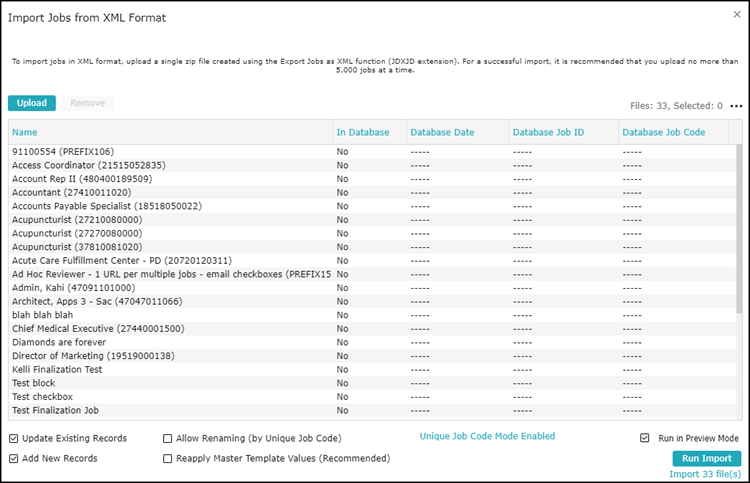The image size is (750, 483).
Task: Enable Reapply Master Template Values checkbox
Action: pyautogui.click(x=168, y=458)
